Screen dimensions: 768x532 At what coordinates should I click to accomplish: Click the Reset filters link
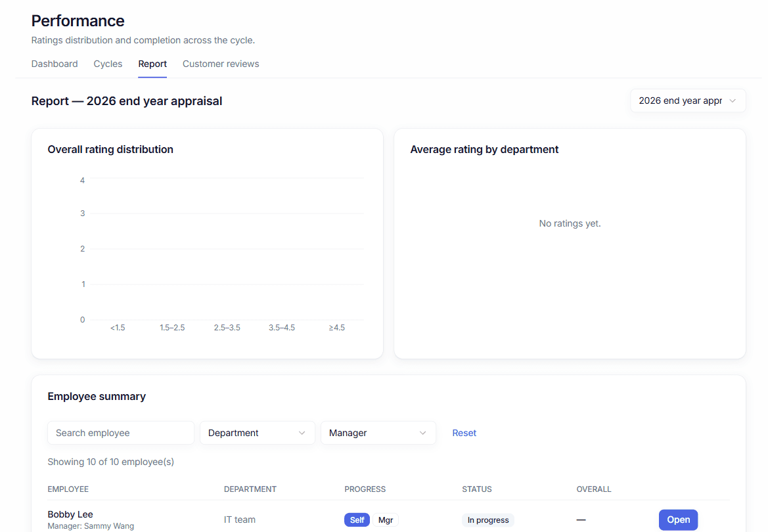(464, 433)
